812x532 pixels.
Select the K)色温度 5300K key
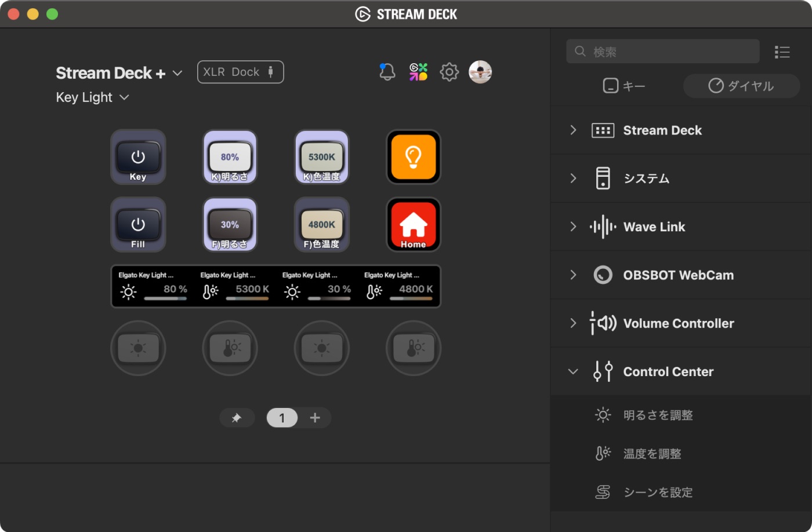coord(322,156)
